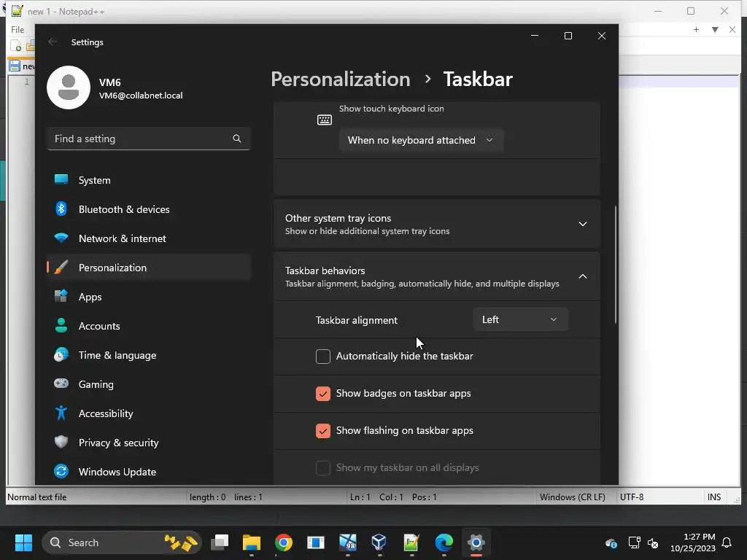Screen dimensions: 747x560
Task: Open the blue window taskbar app icon
Action: pos(315,542)
